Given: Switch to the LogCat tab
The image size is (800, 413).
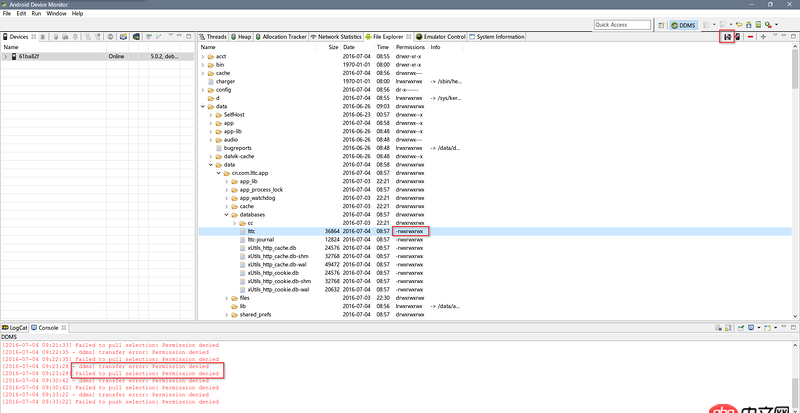Looking at the screenshot, I should tap(20, 327).
